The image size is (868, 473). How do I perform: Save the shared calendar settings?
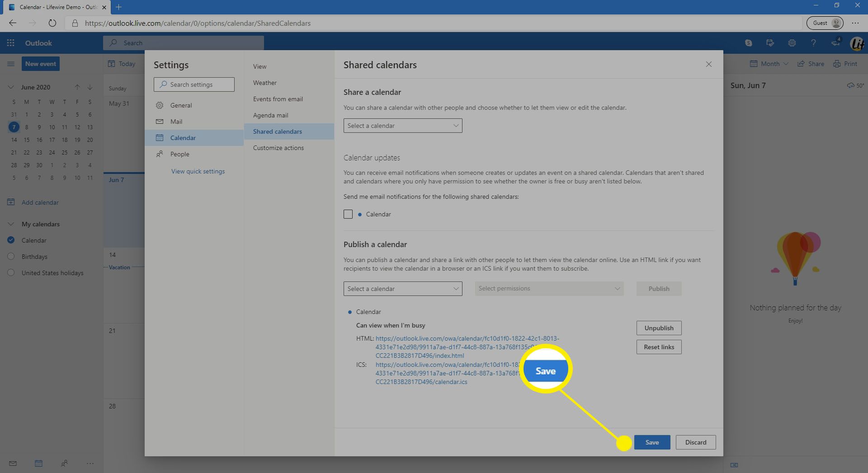652,442
